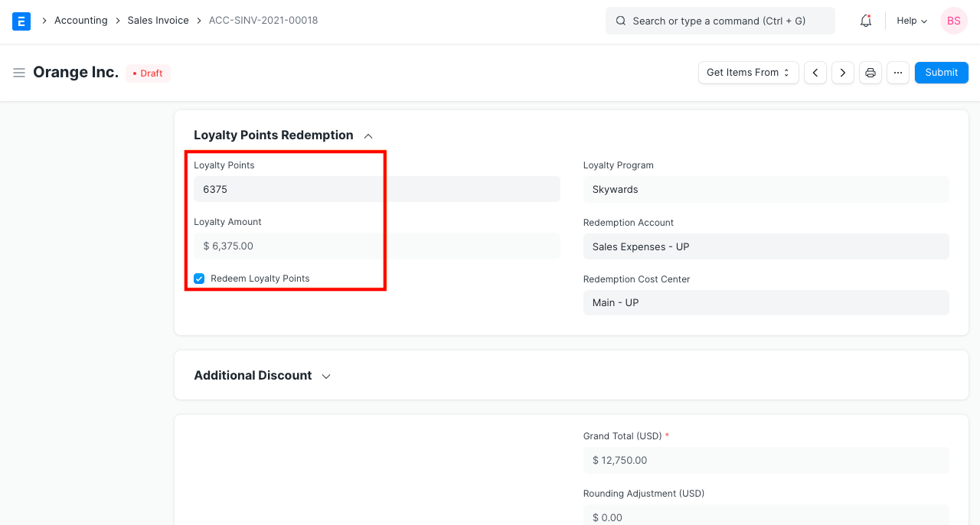Image resolution: width=980 pixels, height=525 pixels.
Task: Open the BS user avatar menu
Action: pos(953,21)
